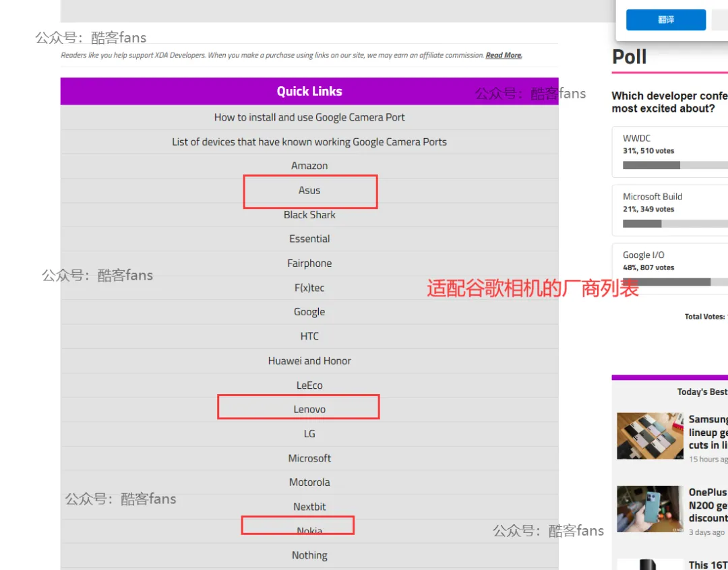Jump to the Amazon section
The width and height of the screenshot is (728, 570).
pyautogui.click(x=309, y=166)
